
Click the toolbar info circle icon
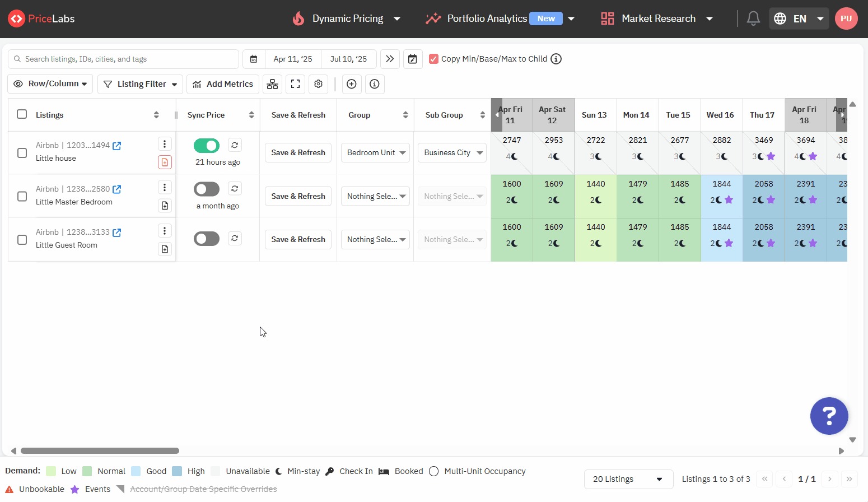[x=375, y=84]
